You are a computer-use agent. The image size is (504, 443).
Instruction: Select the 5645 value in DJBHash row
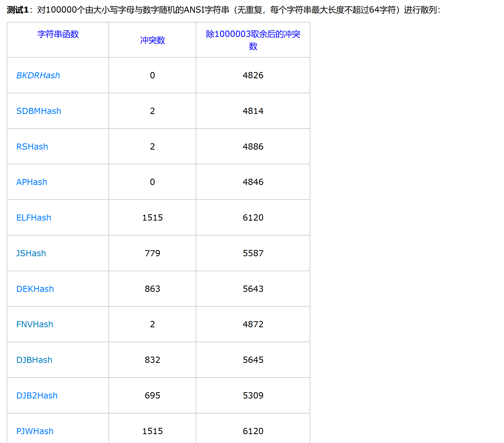253,360
